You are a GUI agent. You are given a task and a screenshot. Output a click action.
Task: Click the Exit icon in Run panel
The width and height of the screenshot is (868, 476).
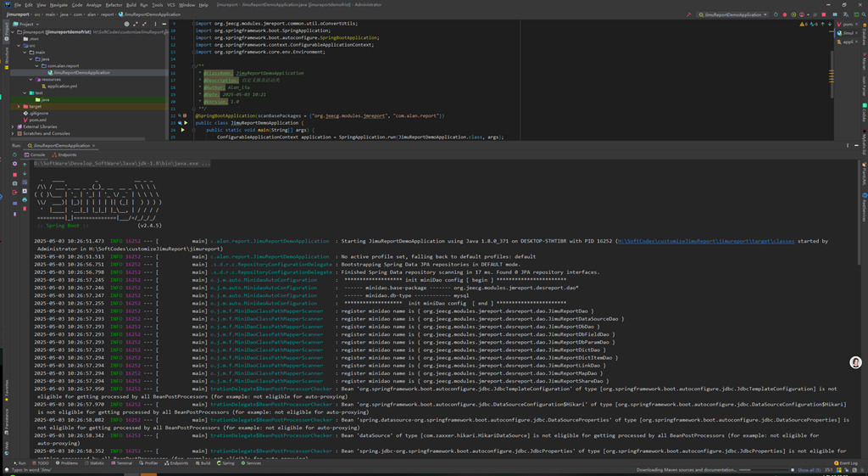pos(15,193)
